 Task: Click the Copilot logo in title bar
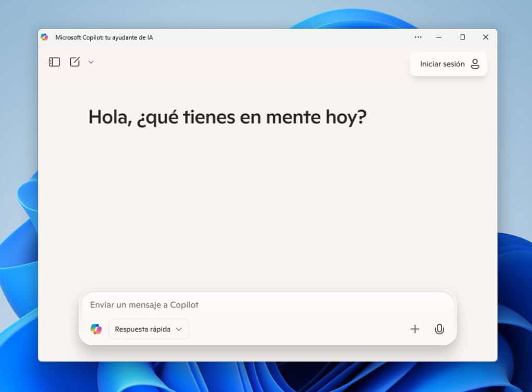coord(45,37)
